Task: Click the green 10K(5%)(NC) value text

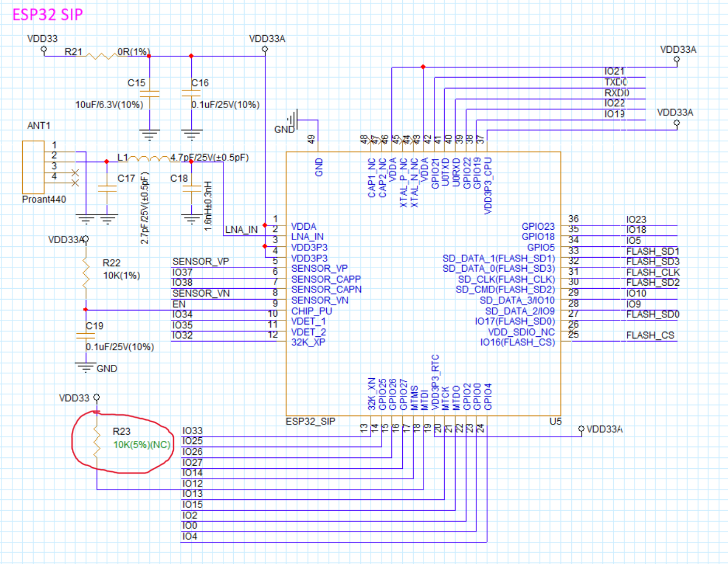Action: (x=142, y=444)
